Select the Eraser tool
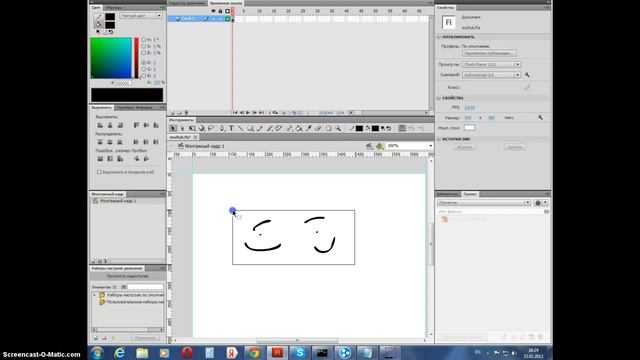 click(318, 128)
